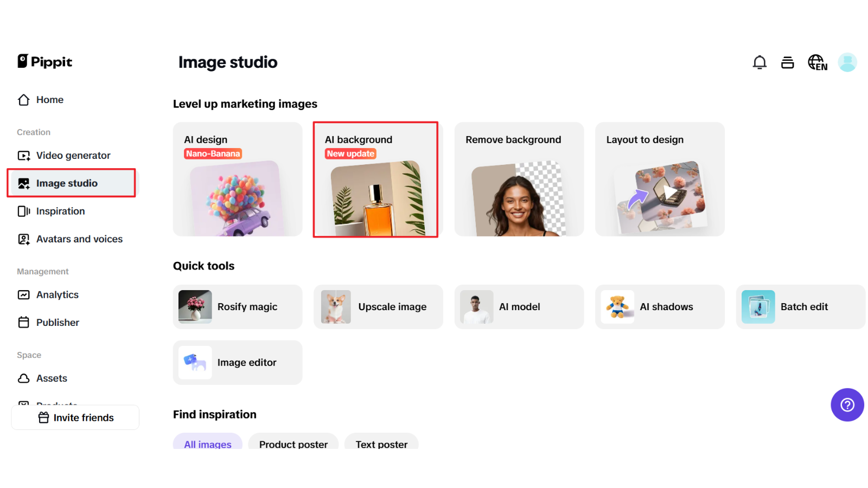Open Assets in Space section

click(52, 378)
